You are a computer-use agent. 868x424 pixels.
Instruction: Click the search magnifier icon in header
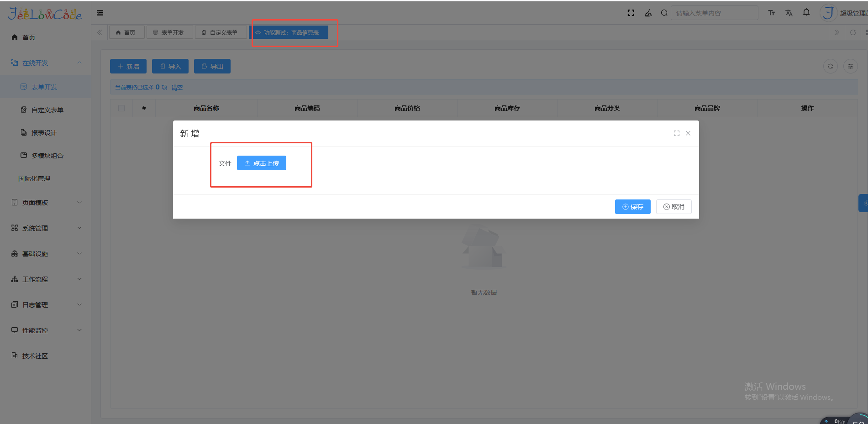[x=664, y=13]
